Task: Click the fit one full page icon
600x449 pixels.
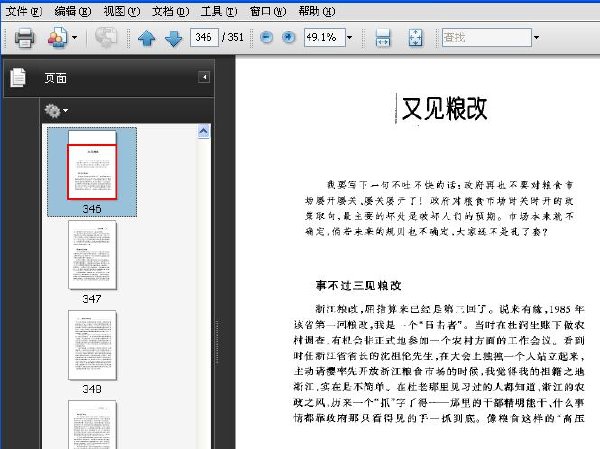Action: coord(416,38)
